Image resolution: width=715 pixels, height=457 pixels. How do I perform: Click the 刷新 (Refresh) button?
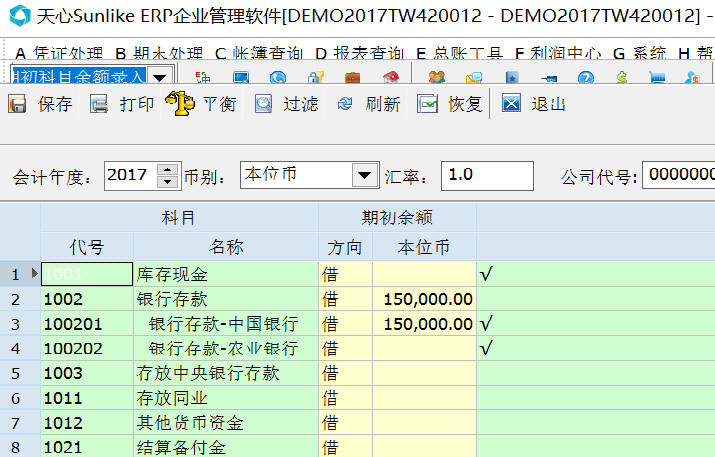point(368,104)
